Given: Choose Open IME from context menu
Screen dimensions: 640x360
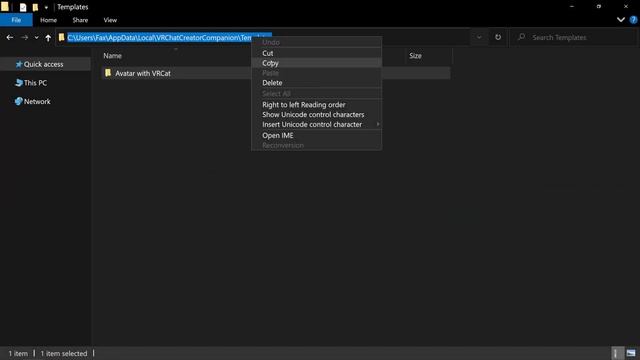Looking at the screenshot, I should click(x=316, y=135).
